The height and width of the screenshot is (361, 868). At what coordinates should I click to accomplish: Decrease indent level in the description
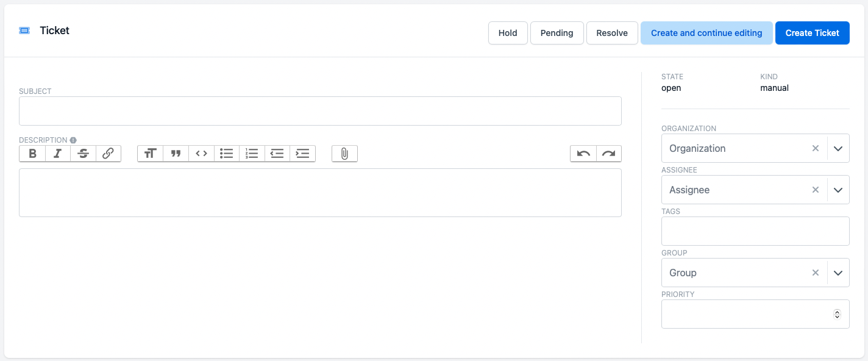coord(277,154)
